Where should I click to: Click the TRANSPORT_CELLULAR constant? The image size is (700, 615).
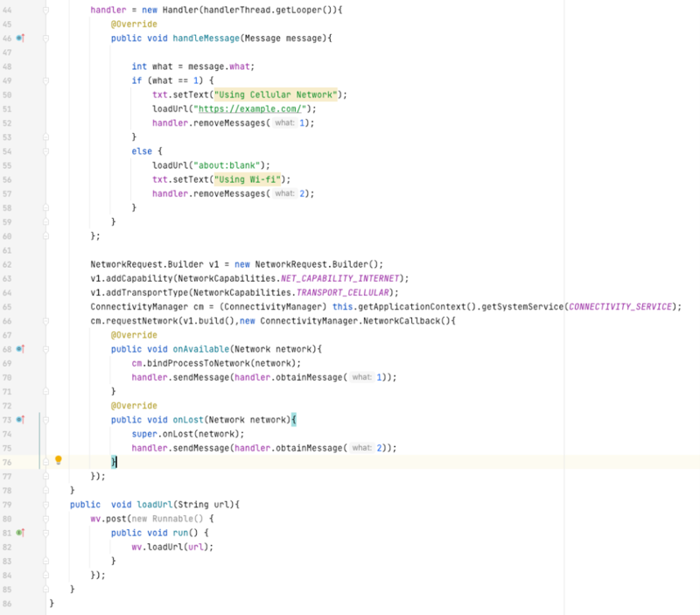tap(342, 293)
